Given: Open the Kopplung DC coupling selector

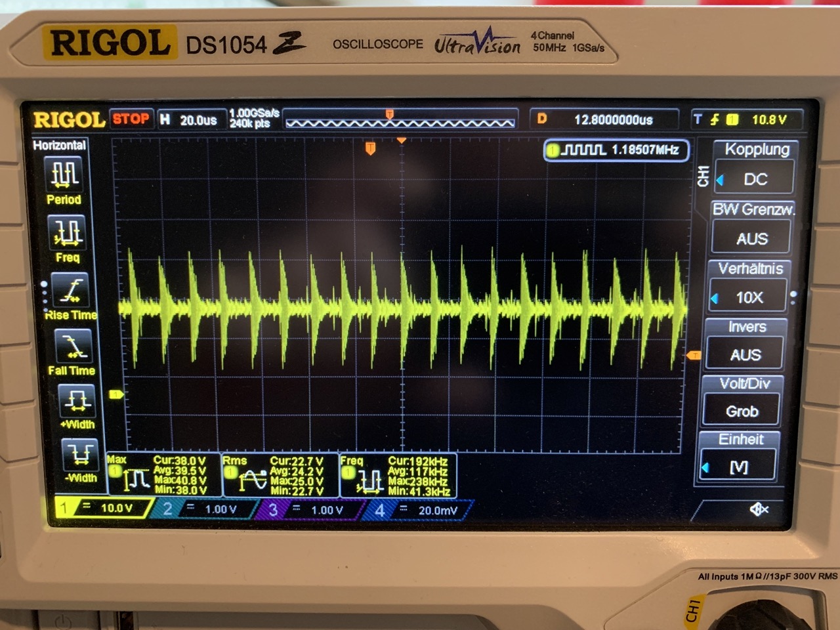Looking at the screenshot, I should (x=755, y=179).
